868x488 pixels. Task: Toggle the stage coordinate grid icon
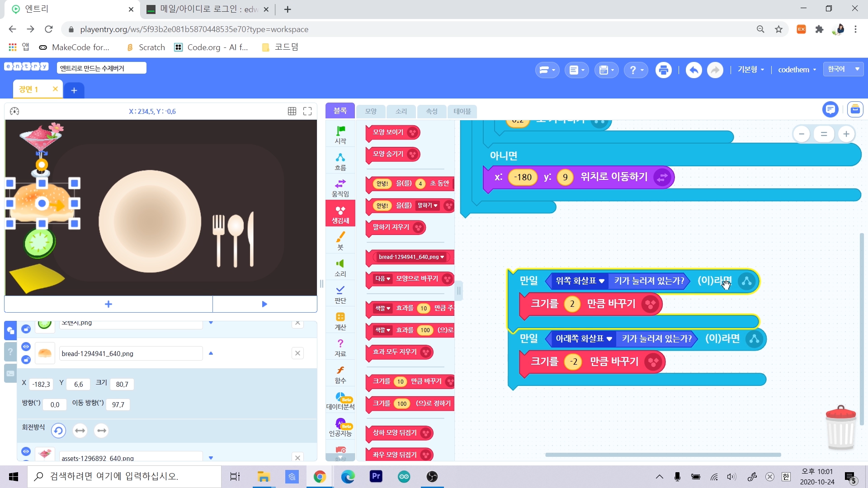292,111
